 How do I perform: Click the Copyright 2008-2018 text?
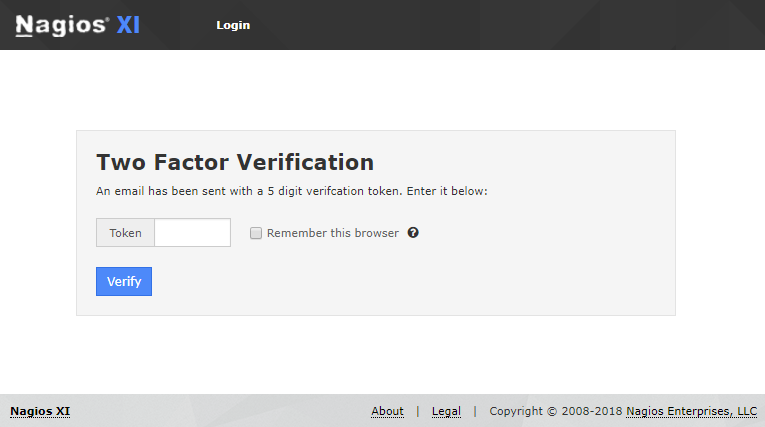click(x=556, y=411)
